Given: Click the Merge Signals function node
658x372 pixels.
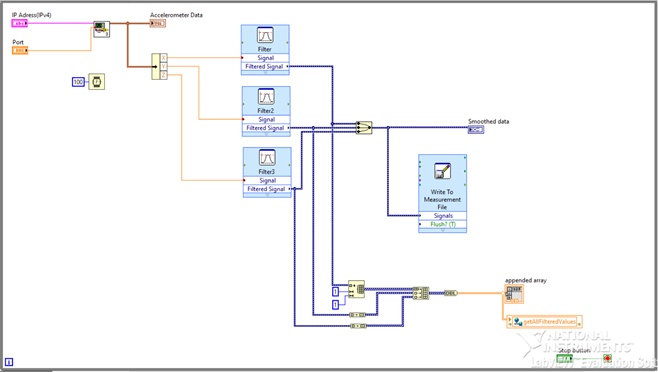Looking at the screenshot, I should coord(363,128).
